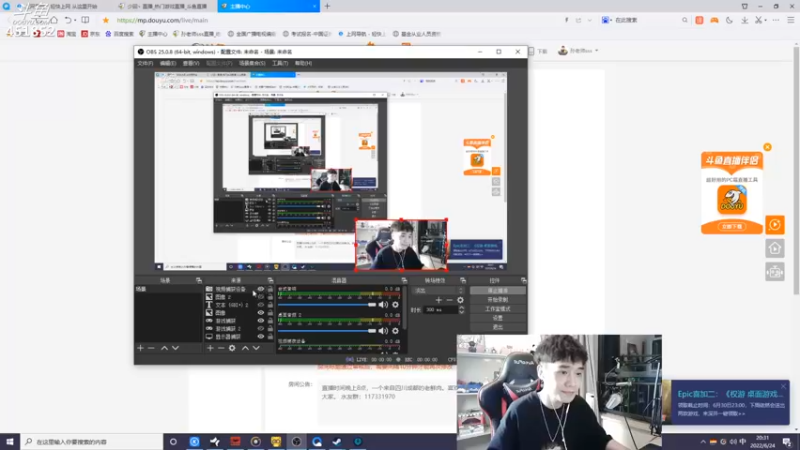
Task: Mute the 桌面音频 2 channel speaker icon
Action: point(383,331)
